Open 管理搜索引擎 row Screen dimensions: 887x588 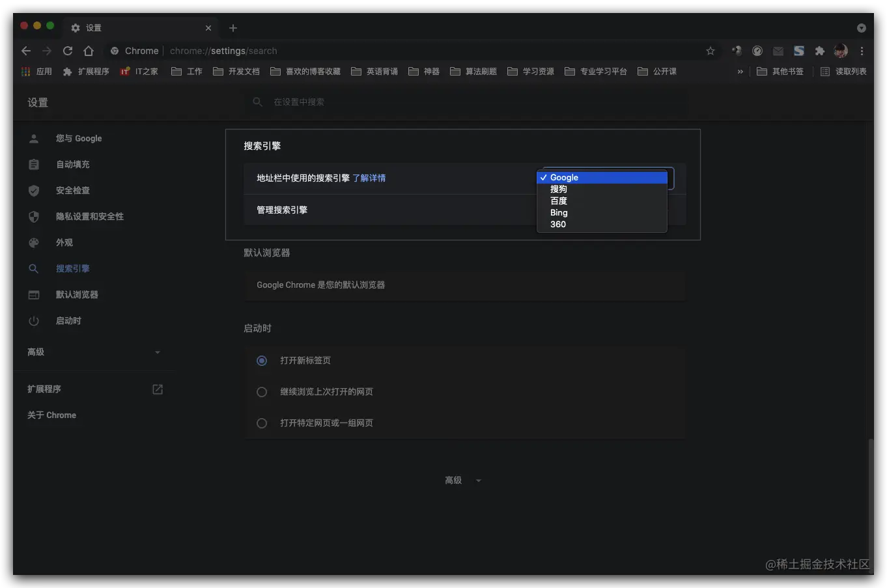tap(465, 210)
